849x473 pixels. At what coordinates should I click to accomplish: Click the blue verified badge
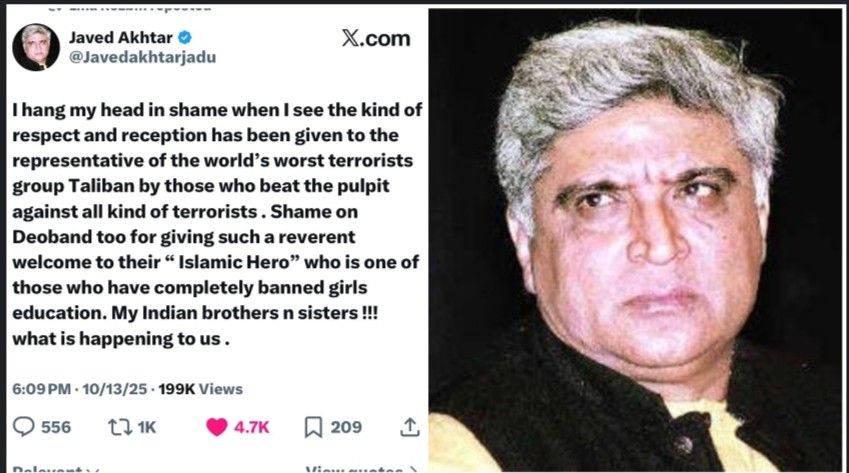(185, 37)
